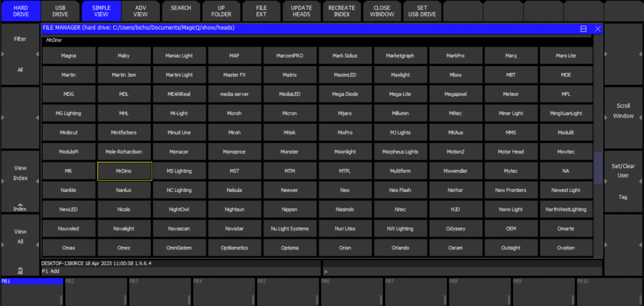The image size is (644, 306).
Task: Switch to USB Drive source
Action: click(60, 11)
